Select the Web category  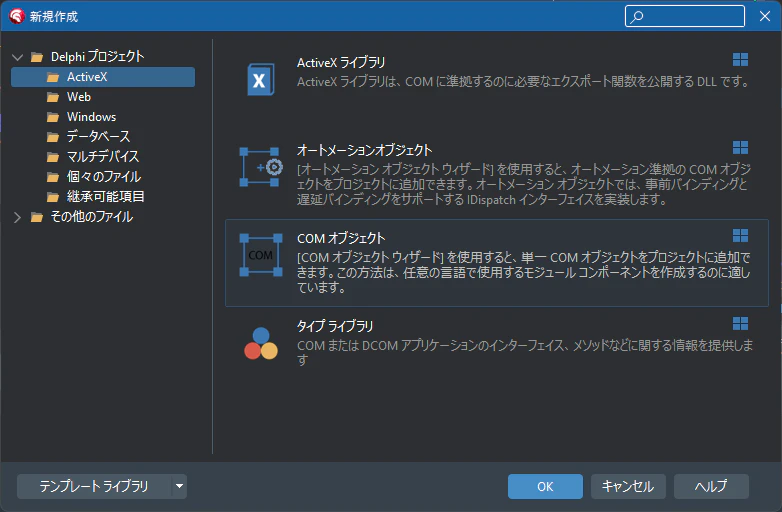(x=79, y=97)
